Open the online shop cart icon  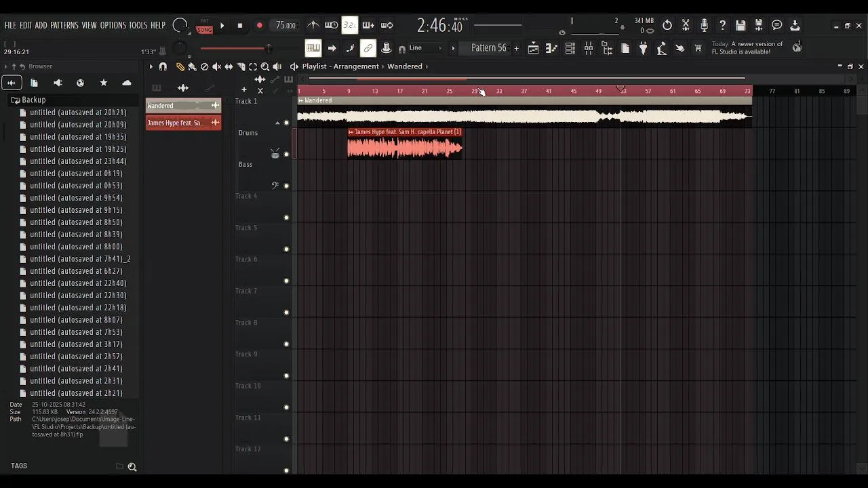698,48
